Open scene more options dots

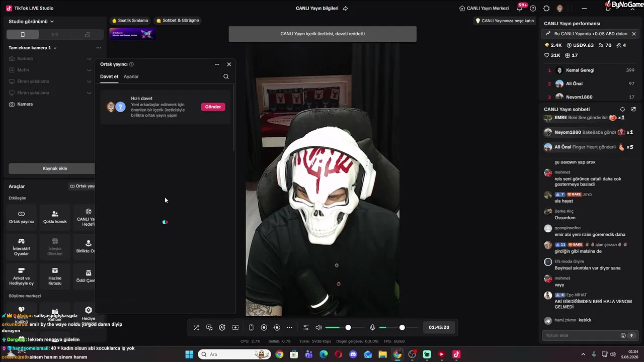(x=98, y=48)
